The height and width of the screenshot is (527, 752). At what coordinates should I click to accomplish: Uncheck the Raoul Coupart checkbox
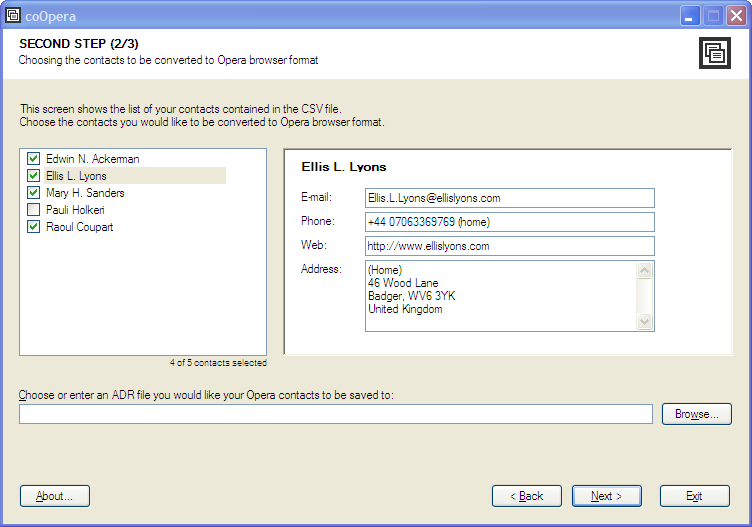[x=34, y=227]
